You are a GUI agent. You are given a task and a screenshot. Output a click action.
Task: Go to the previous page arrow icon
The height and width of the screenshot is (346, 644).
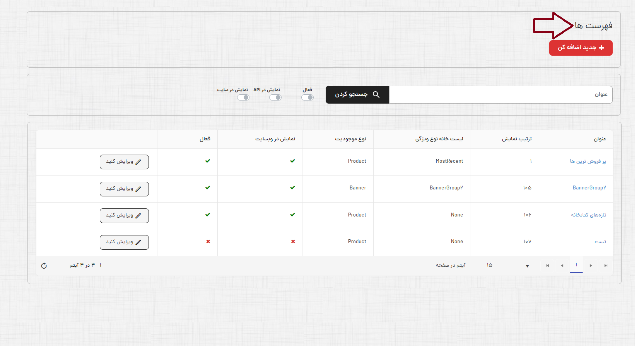591,266
